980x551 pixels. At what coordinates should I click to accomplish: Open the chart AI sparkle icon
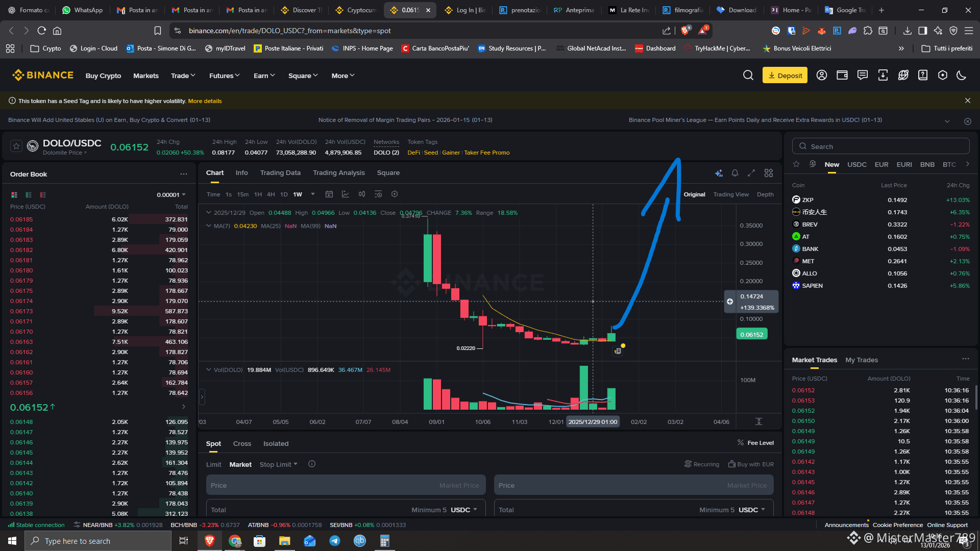point(719,173)
